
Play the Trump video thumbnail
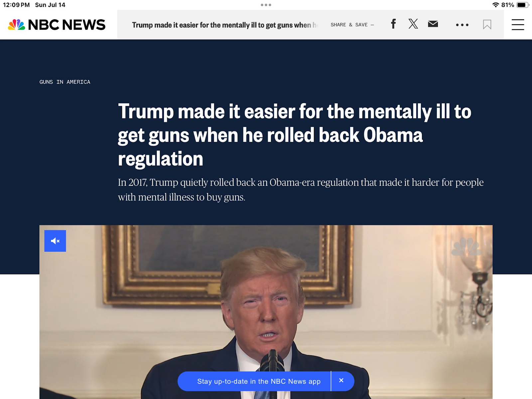pyautogui.click(x=266, y=312)
